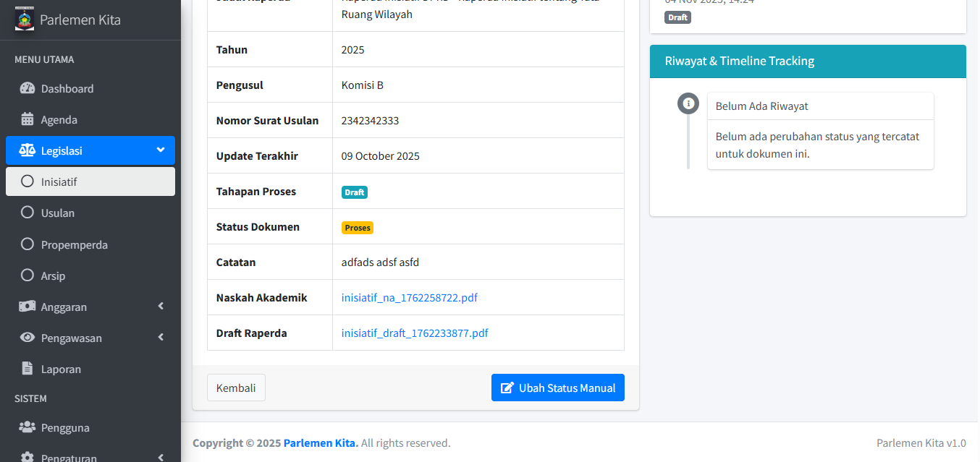Image resolution: width=980 pixels, height=462 pixels.
Task: Click the Pengguna users icon
Action: pos(28,427)
